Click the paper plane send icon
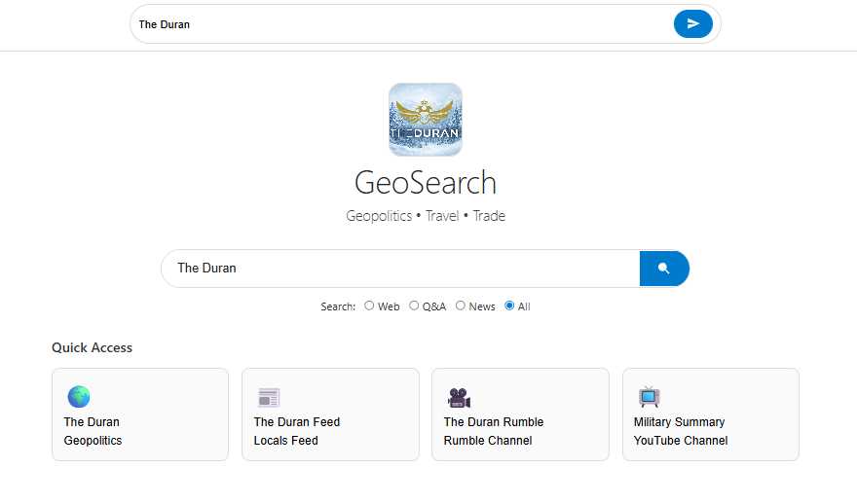The width and height of the screenshot is (857, 504). click(692, 24)
